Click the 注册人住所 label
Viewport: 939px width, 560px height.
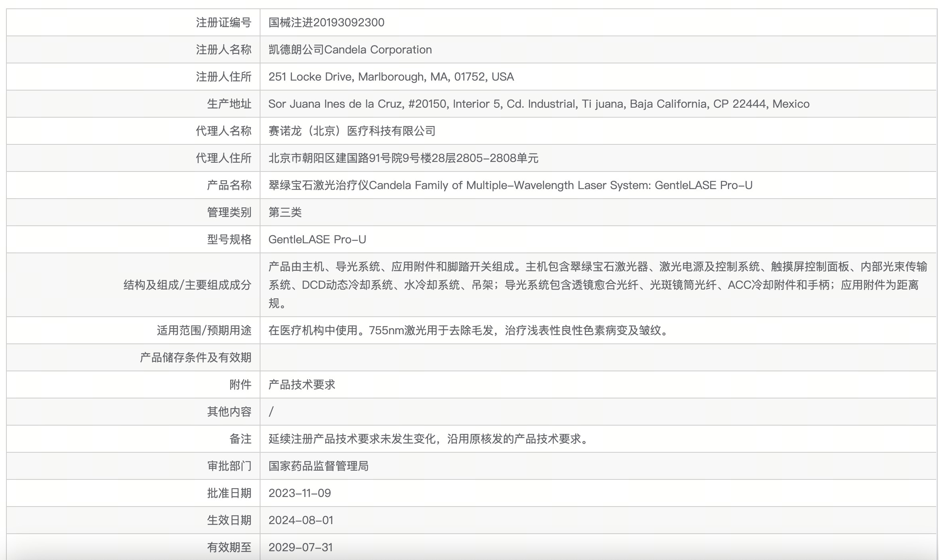pos(223,77)
